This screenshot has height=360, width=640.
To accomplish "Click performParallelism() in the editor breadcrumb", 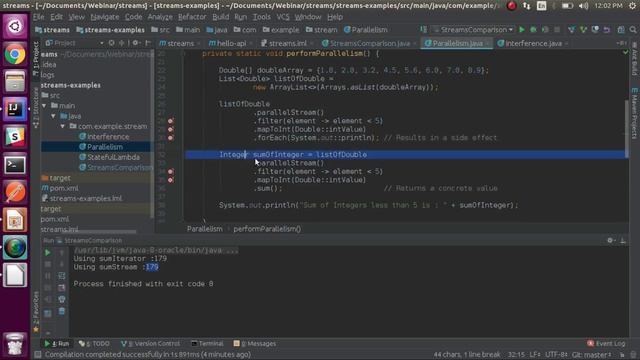I will (267, 229).
